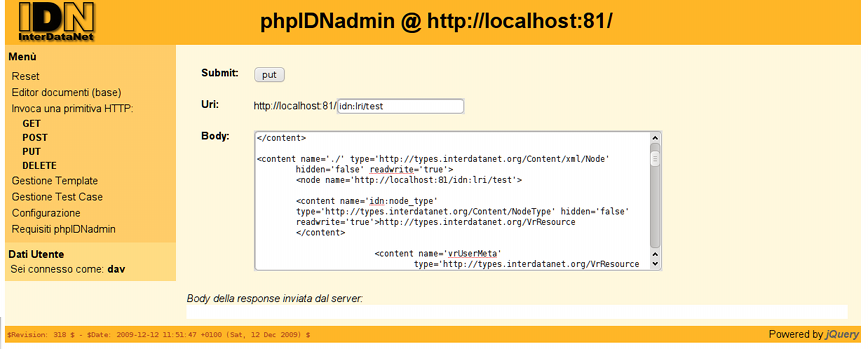This screenshot has height=349, width=868.
Task: Click the Body scrollbar thumb
Action: pos(655,159)
